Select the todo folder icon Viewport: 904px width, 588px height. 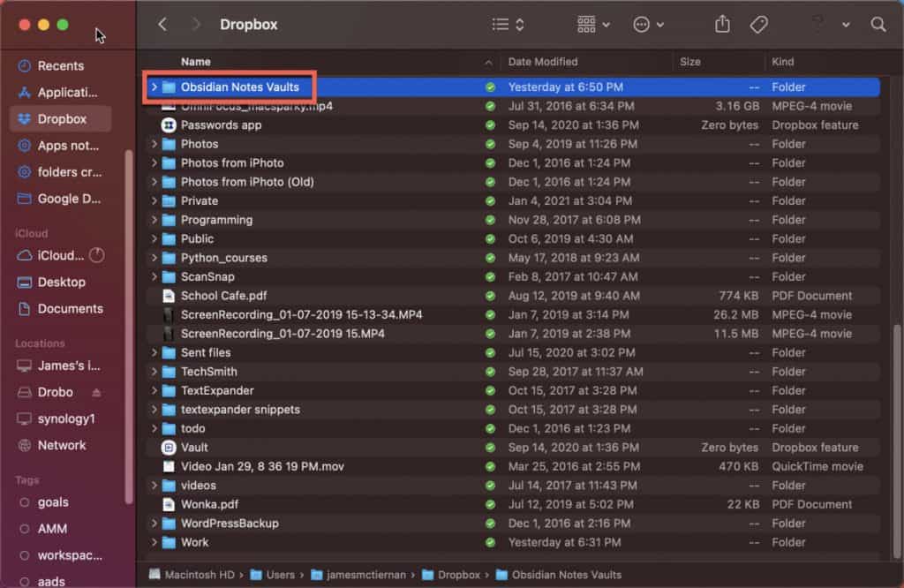169,428
